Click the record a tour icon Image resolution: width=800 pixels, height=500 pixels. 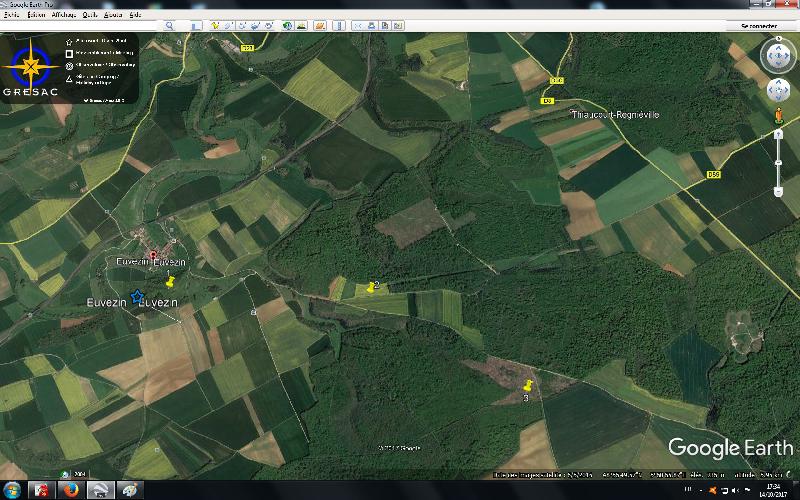point(269,26)
